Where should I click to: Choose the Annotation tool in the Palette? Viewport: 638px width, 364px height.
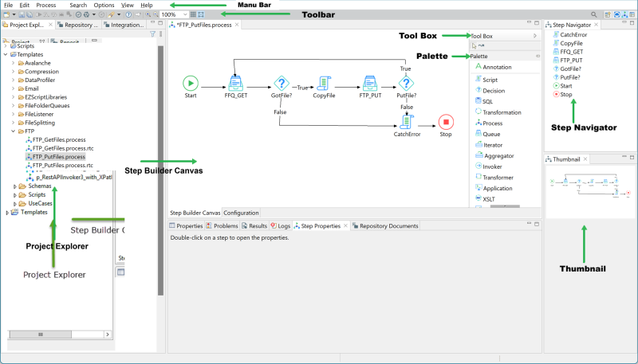(496, 67)
